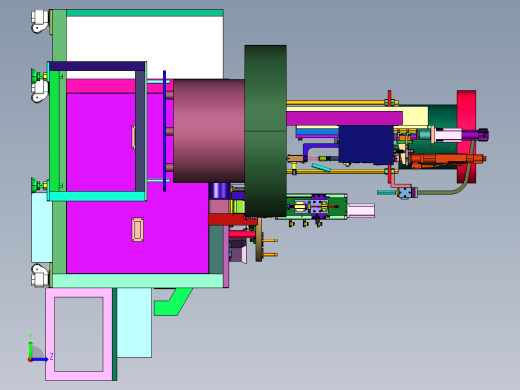520x390 pixels.
Task: Pick the orange actuator cylinder
Action: point(447,159)
